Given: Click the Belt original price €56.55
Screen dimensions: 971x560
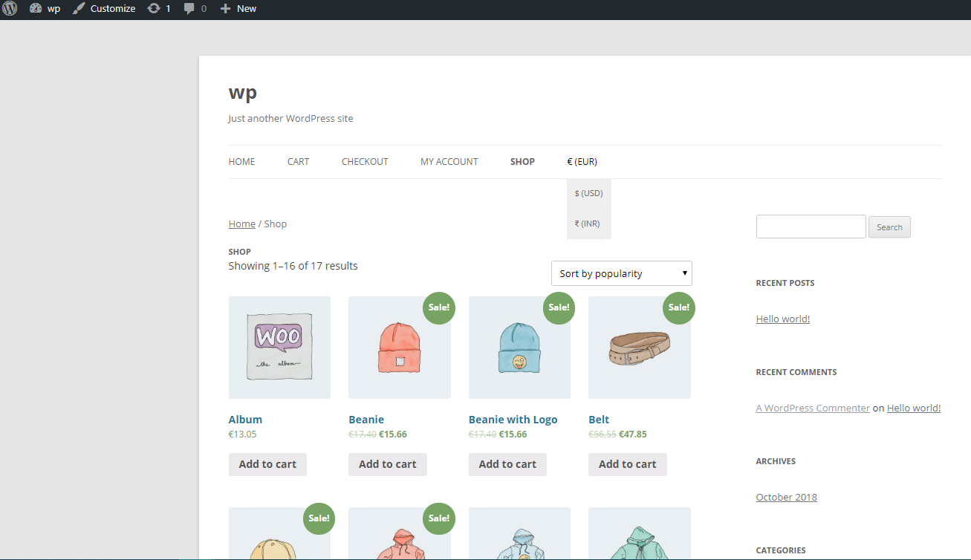Looking at the screenshot, I should [x=603, y=434].
